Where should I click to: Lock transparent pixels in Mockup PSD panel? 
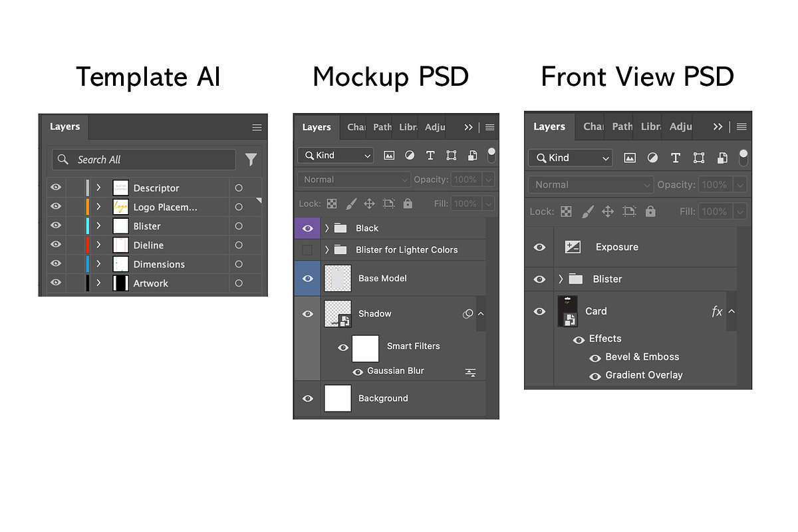point(332,203)
